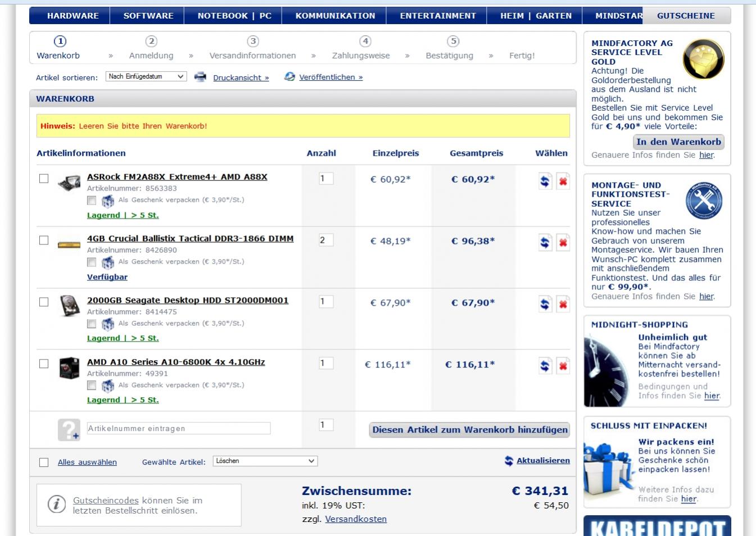The image size is (756, 536).
Task: Click the gift box packaging image
Action: pos(609,471)
